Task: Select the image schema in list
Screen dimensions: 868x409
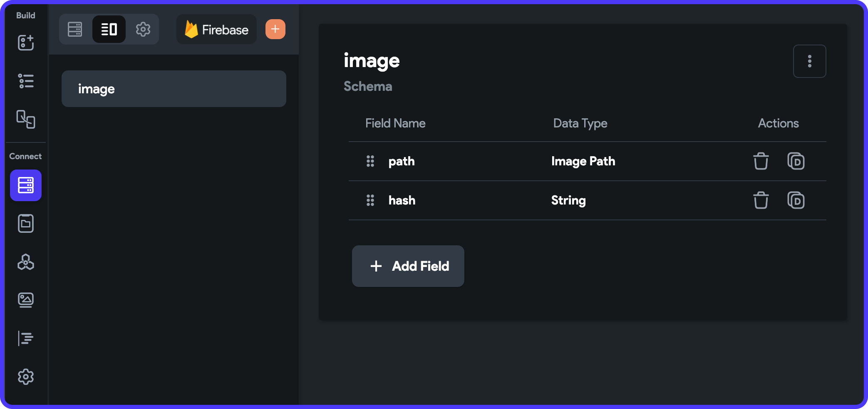Action: pyautogui.click(x=174, y=89)
